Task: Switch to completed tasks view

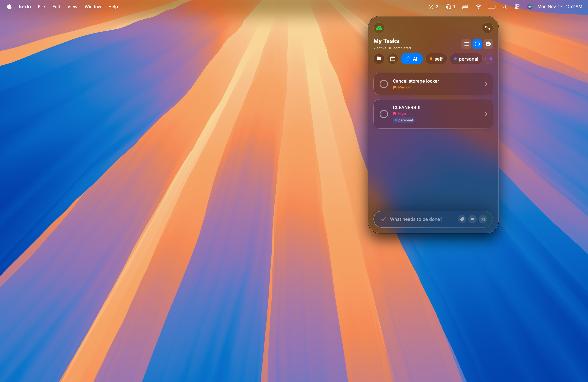Action: [488, 44]
